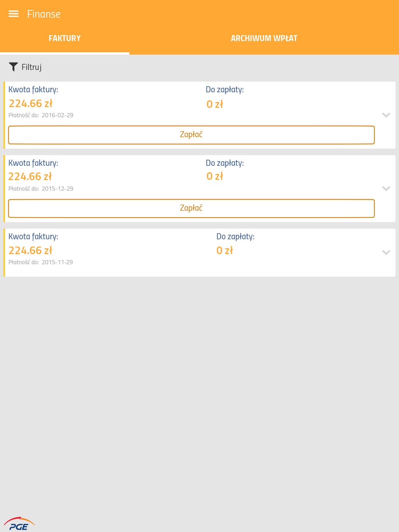Click the funnel filter icon
Image resolution: width=399 pixels, height=532 pixels.
pos(14,67)
